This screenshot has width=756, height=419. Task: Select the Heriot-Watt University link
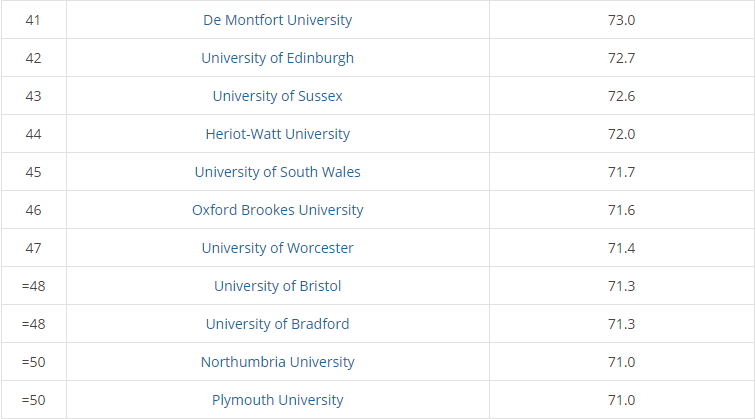click(277, 134)
